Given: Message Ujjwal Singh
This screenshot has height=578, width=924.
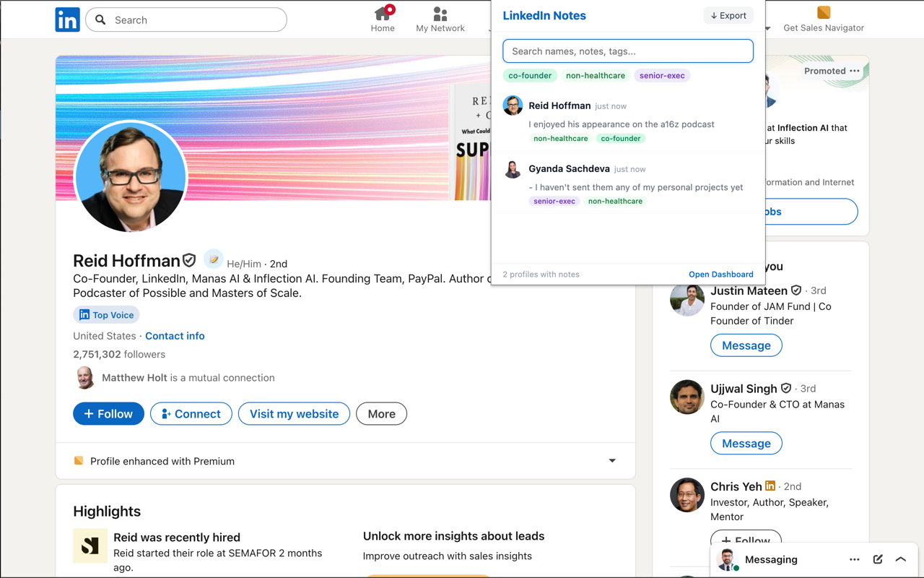Looking at the screenshot, I should [746, 444].
